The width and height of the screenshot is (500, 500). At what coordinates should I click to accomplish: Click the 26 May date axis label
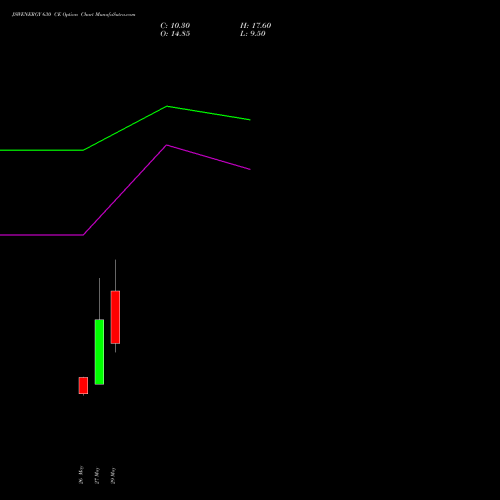point(81,475)
